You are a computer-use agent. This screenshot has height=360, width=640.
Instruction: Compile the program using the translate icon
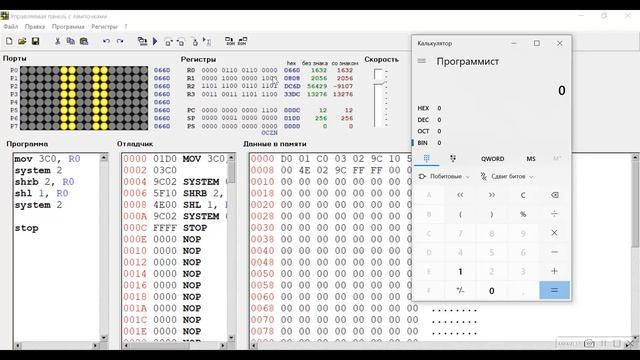[142, 41]
